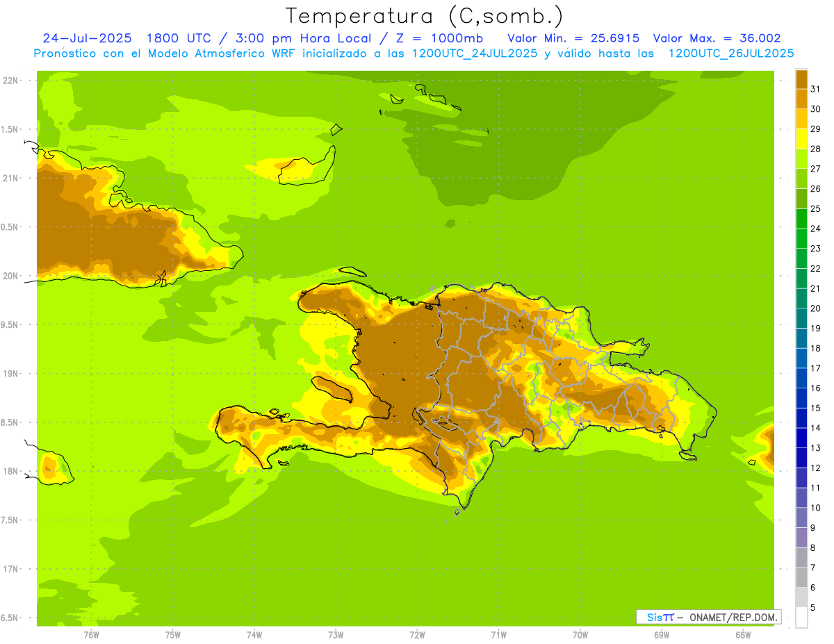
Task: Click the "1200UTC_24JUL2025" initialization time
Action: pyautogui.click(x=475, y=53)
